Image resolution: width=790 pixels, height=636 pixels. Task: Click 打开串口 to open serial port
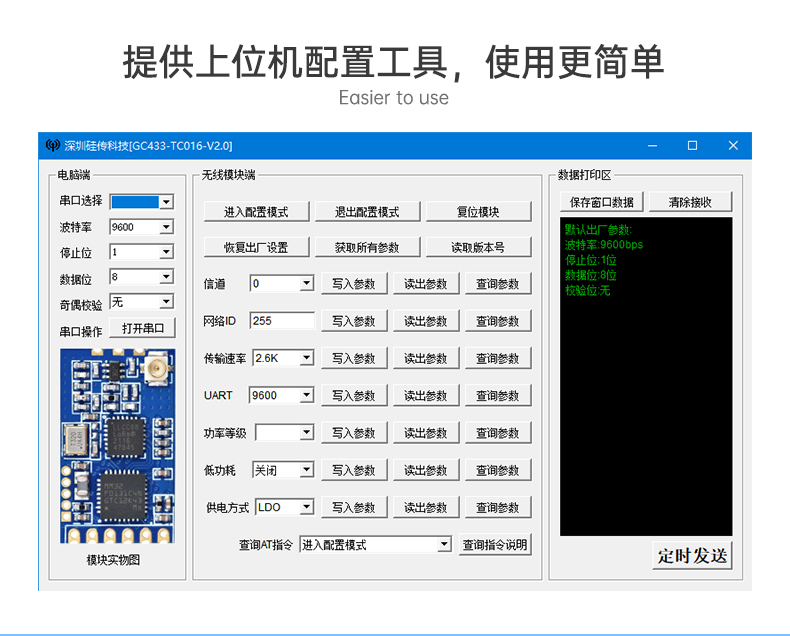coord(143,328)
